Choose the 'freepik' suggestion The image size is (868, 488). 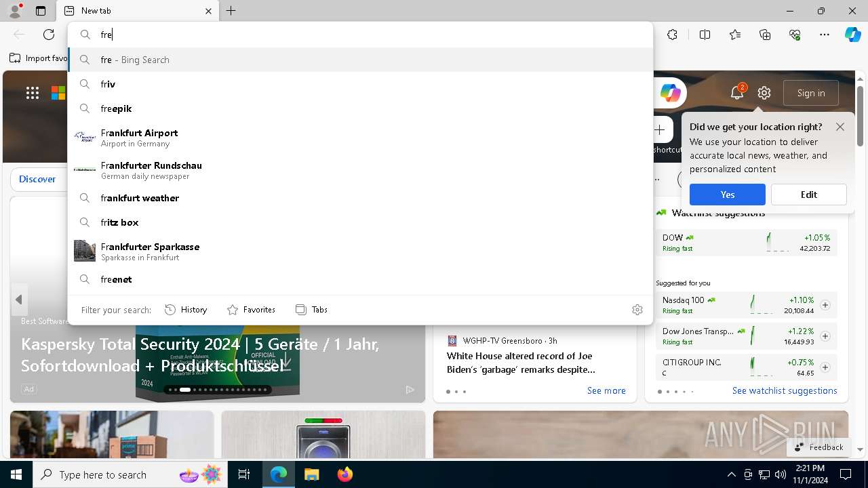click(360, 108)
